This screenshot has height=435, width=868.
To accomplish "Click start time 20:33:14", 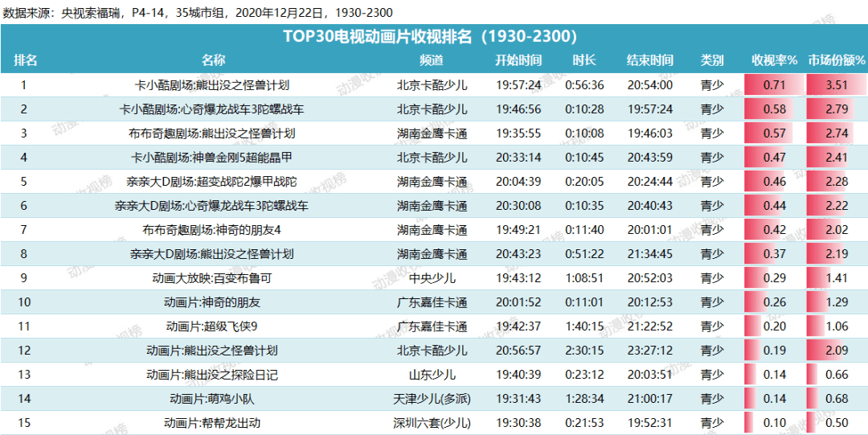I will pyautogui.click(x=518, y=158).
